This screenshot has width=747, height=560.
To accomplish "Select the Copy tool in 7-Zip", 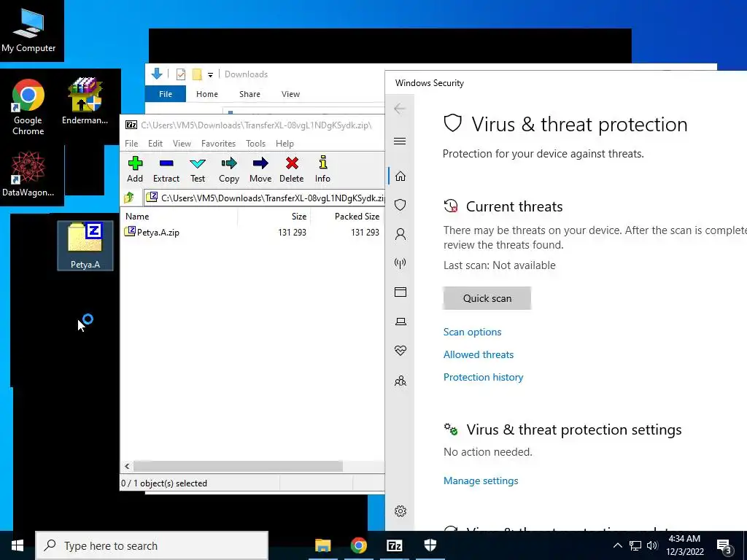I will tap(229, 169).
